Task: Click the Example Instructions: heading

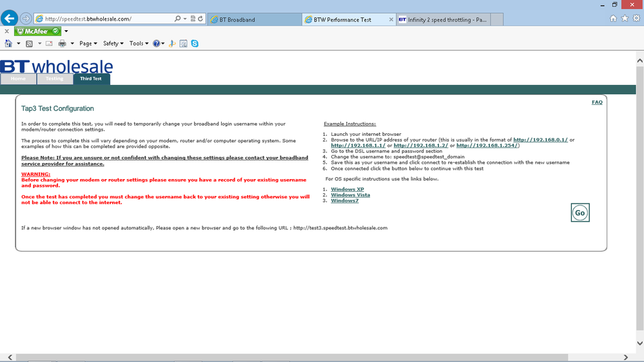Action: click(x=349, y=124)
